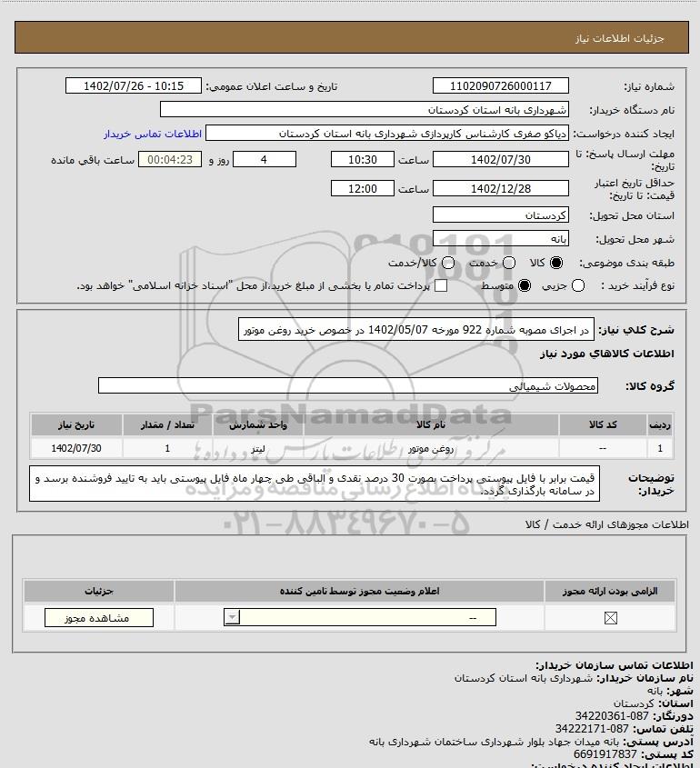The image size is (700, 768).
Task: Click the phone number 34222171-087
Action: click(592, 728)
